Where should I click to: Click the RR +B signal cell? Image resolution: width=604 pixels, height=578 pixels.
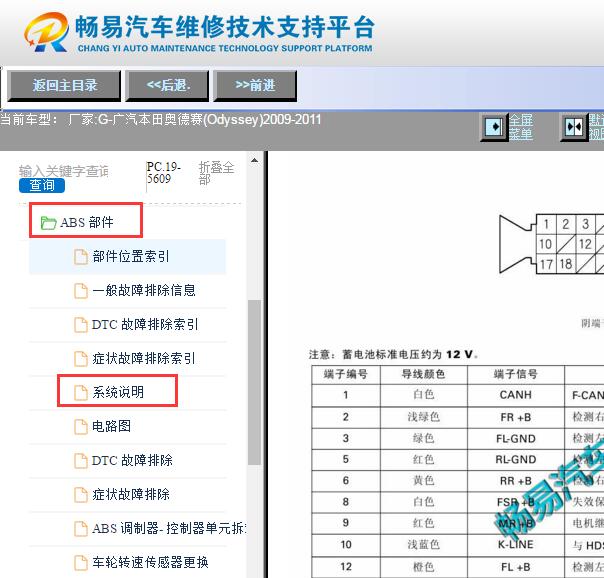click(x=515, y=481)
